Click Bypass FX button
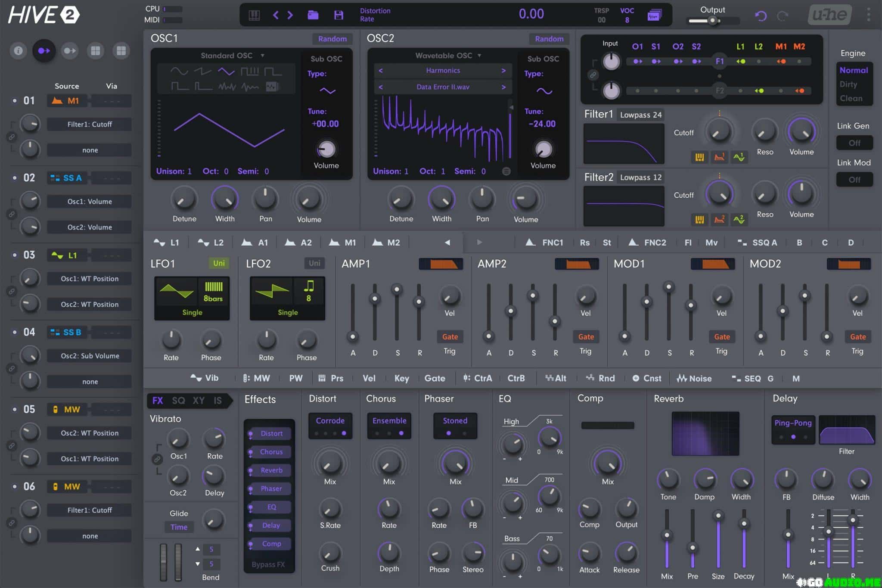The width and height of the screenshot is (882, 588). 268,565
